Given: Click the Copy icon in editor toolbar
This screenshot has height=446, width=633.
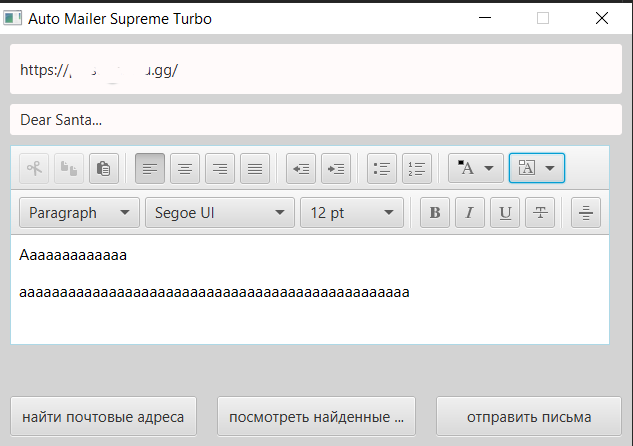Looking at the screenshot, I should [x=69, y=168].
